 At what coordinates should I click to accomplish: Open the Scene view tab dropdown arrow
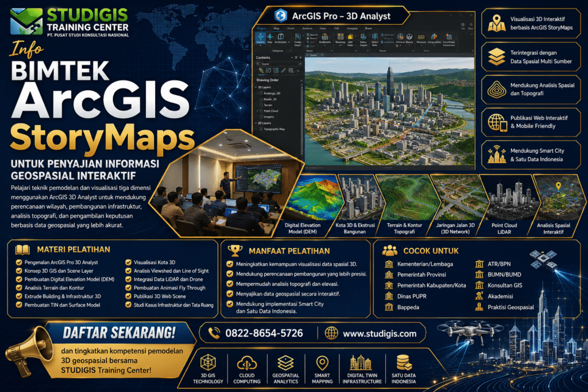click(322, 55)
